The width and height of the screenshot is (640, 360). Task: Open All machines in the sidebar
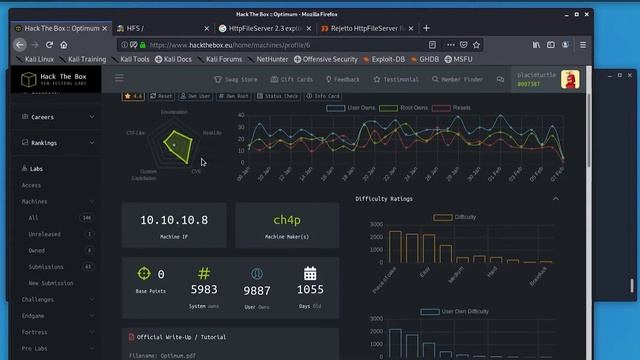(33, 218)
